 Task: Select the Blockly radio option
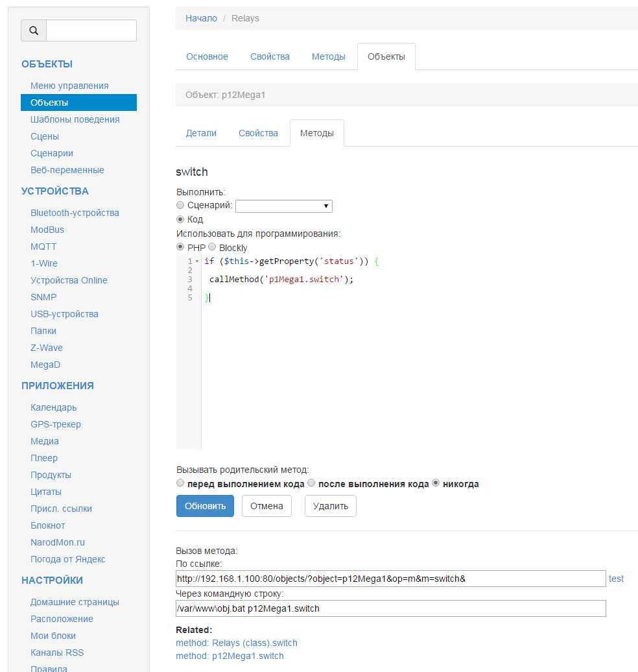(x=212, y=247)
